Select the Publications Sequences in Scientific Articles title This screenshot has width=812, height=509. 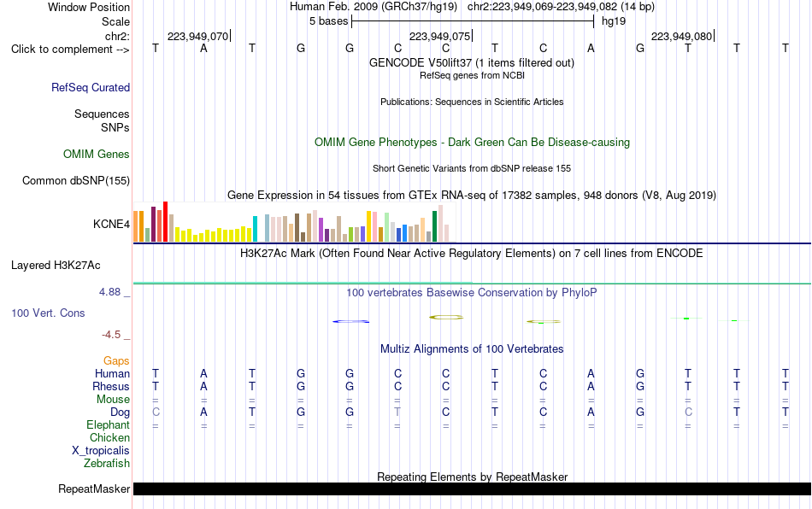coord(472,102)
